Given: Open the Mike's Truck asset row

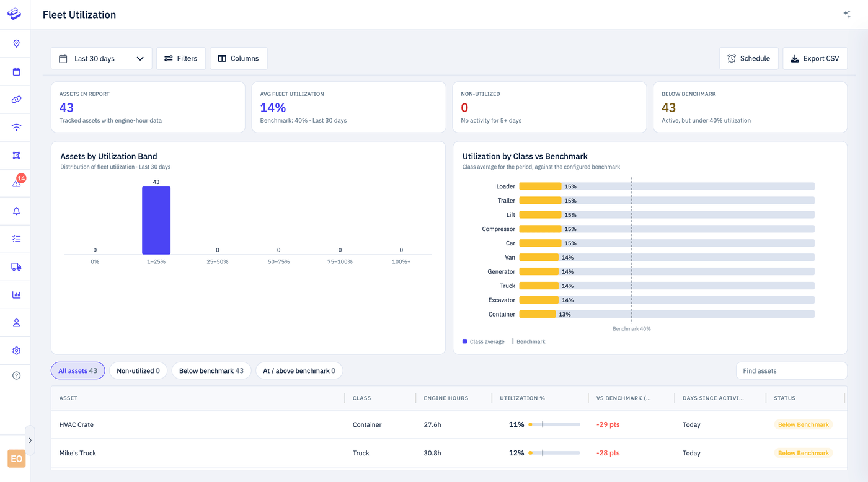Looking at the screenshot, I should coord(449,453).
